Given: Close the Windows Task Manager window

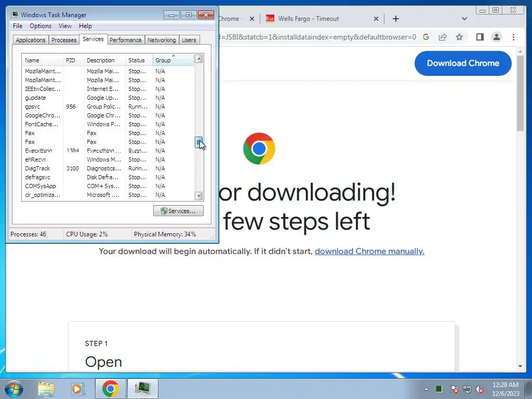Looking at the screenshot, I should 206,15.
